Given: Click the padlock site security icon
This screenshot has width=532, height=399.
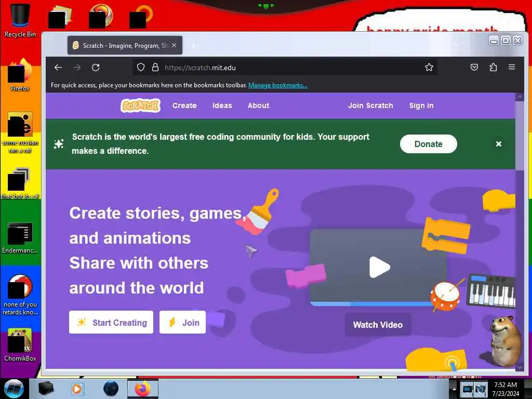Looking at the screenshot, I should point(155,67).
